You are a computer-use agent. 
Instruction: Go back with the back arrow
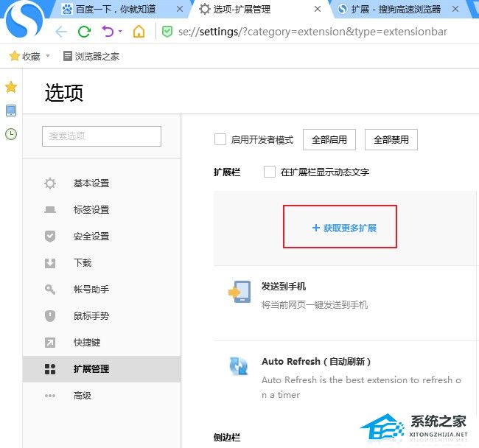click(61, 32)
